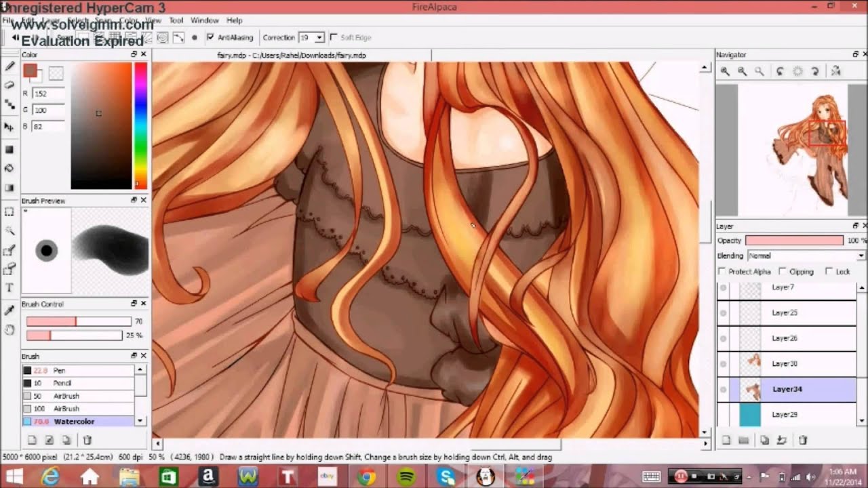This screenshot has width=868, height=488.
Task: Rotate canvas right in Navigator
Action: tap(815, 71)
